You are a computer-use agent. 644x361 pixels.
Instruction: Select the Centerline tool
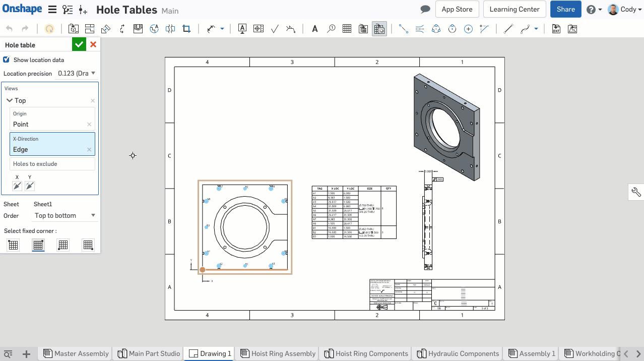click(420, 29)
